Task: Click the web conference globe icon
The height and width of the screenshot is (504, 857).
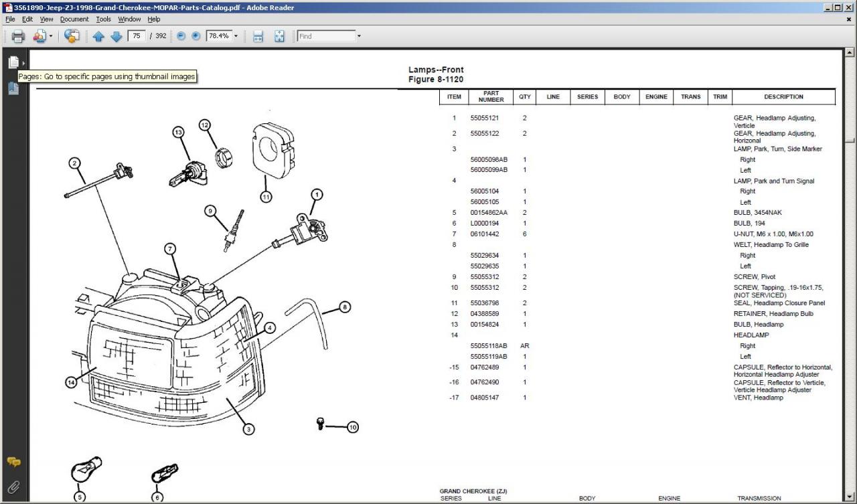Action: [72, 36]
